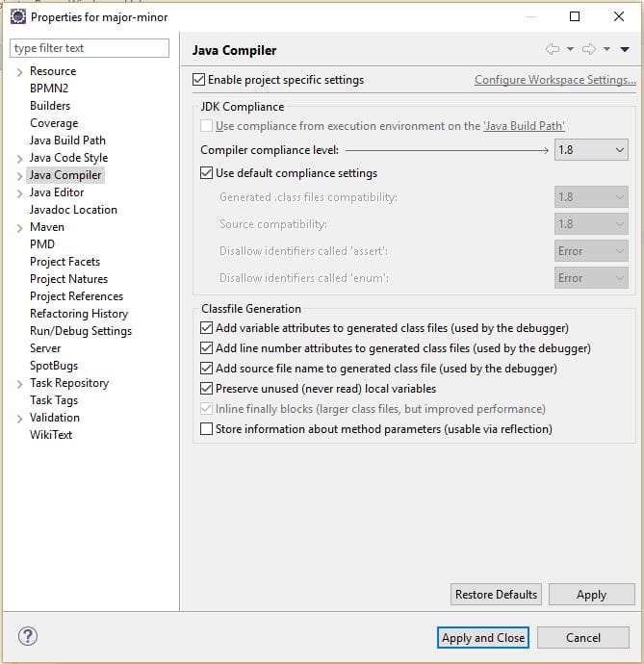Click the back navigation arrow icon
Image resolution: width=644 pixels, height=664 pixels.
pyautogui.click(x=552, y=49)
